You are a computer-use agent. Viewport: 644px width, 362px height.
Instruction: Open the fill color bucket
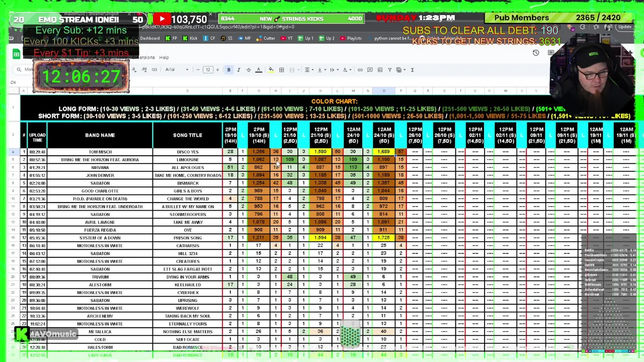coord(271,70)
